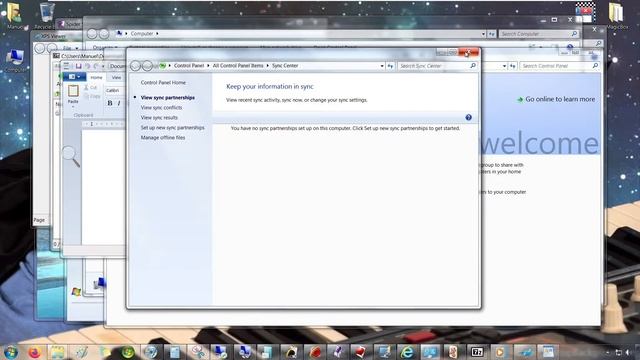Image resolution: width=640 pixels, height=360 pixels.
Task: Open the View sync results link
Action: [159, 118]
